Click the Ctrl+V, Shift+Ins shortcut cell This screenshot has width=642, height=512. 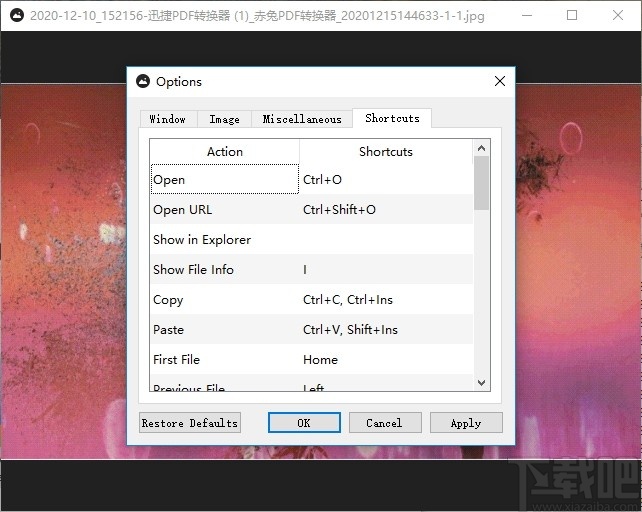pos(386,329)
